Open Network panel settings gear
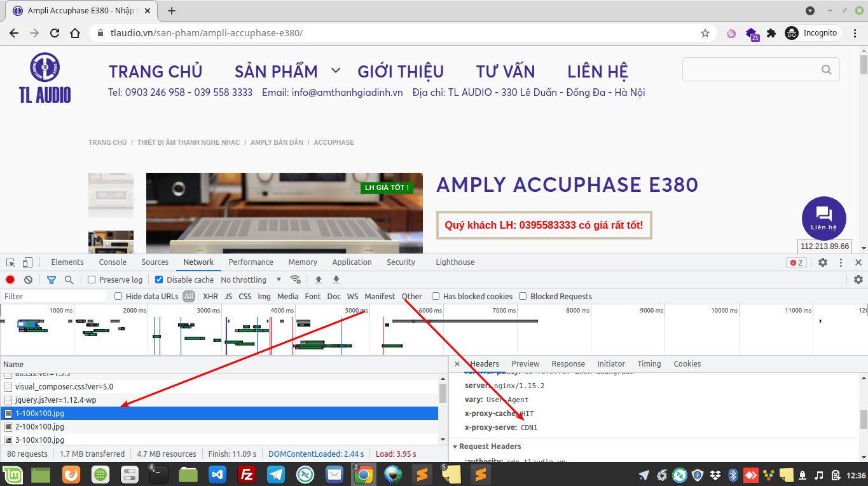Screen dimensions: 868x486 pos(858,280)
